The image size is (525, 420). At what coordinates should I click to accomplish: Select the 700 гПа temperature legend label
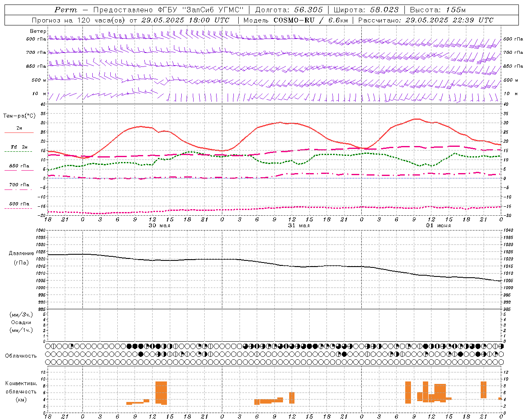point(19,185)
